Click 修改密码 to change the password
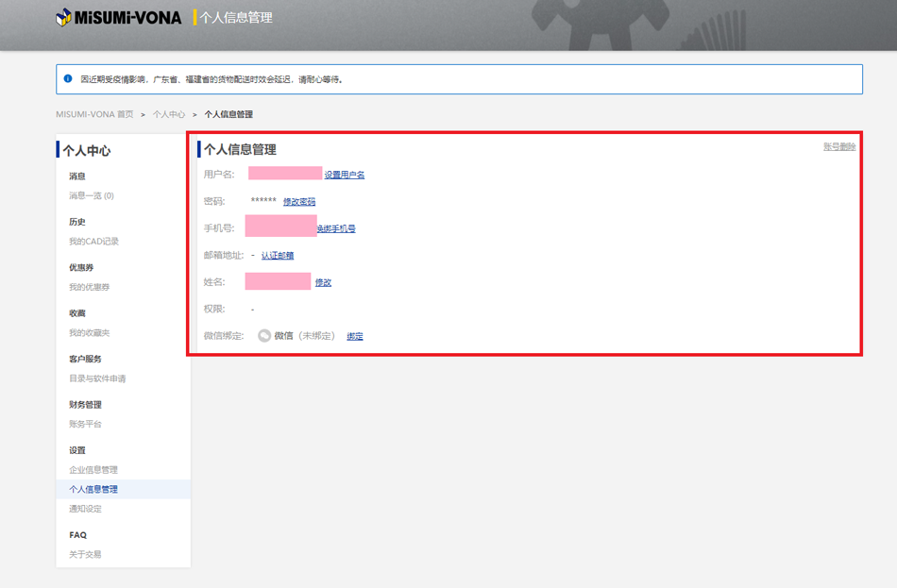The height and width of the screenshot is (588, 897). [299, 202]
